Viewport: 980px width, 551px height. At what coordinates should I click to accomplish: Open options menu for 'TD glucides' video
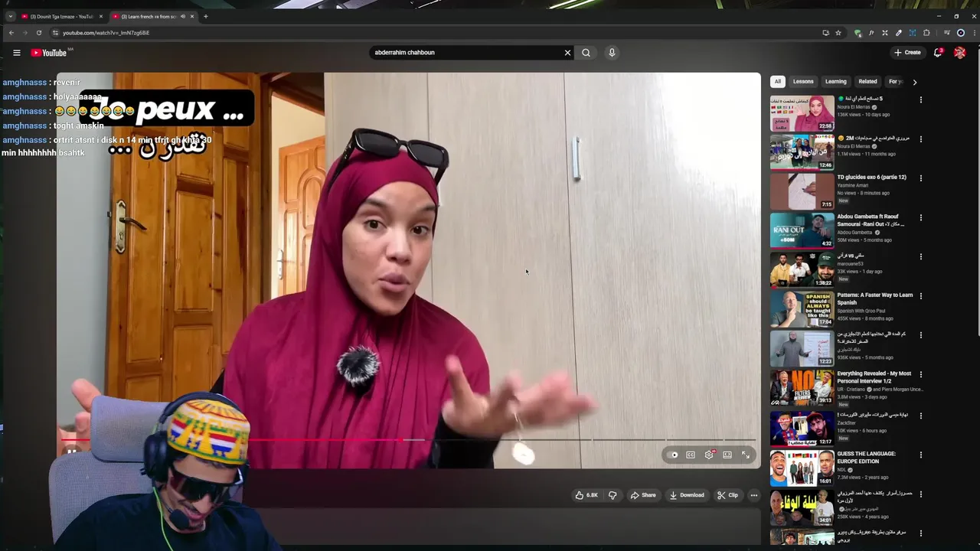921,178
